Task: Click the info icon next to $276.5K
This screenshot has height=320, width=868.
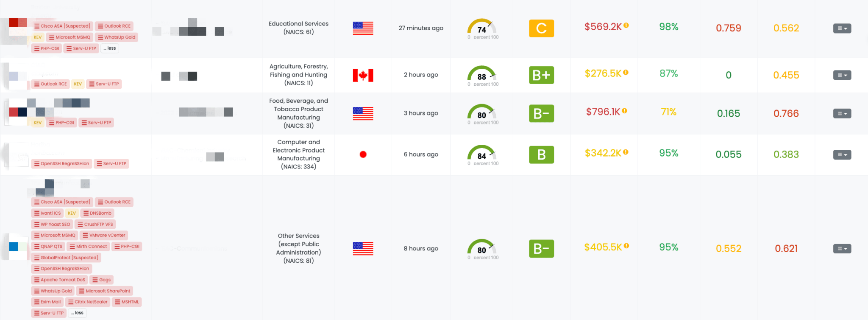Action: (x=626, y=73)
